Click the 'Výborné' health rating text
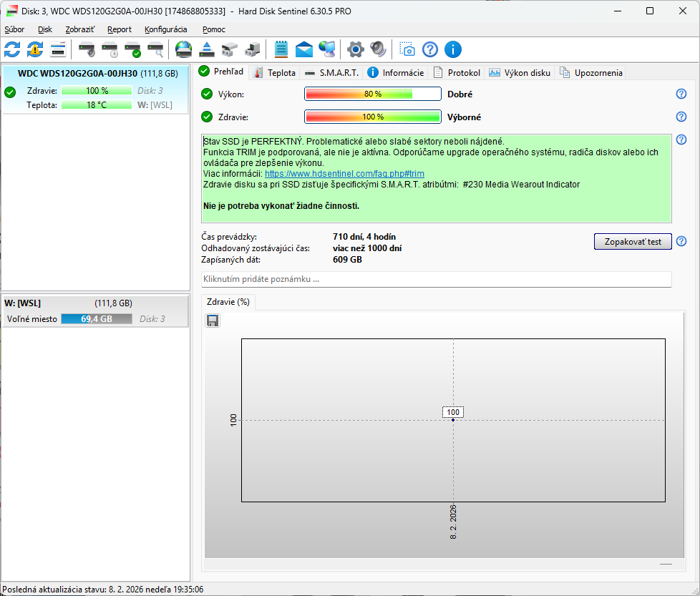The width and height of the screenshot is (700, 596). (464, 117)
